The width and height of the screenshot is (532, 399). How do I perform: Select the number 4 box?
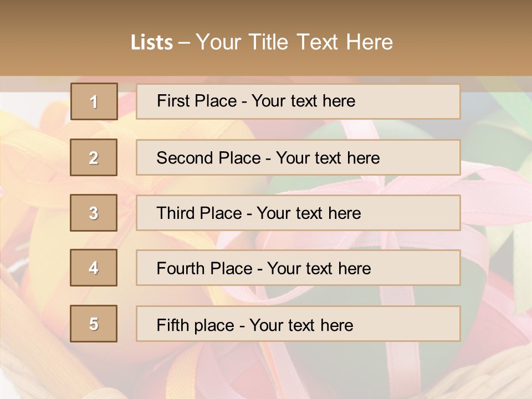coord(94,268)
